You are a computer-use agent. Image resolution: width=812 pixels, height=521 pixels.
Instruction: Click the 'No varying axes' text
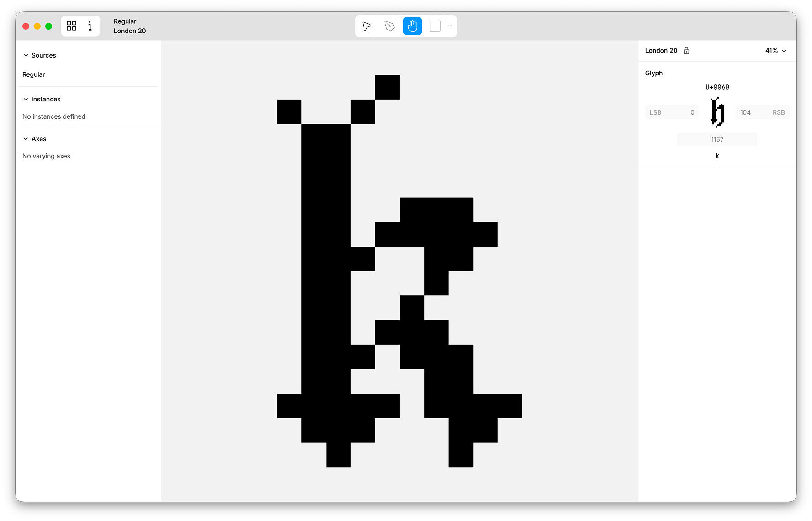[x=46, y=156]
